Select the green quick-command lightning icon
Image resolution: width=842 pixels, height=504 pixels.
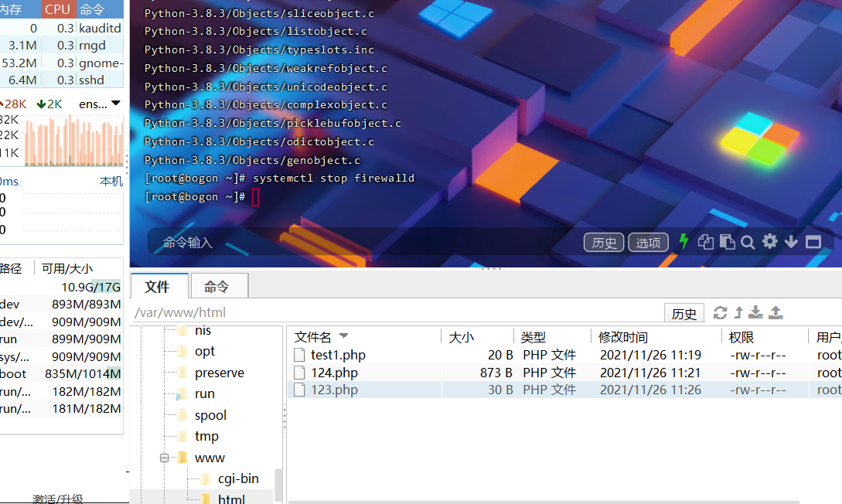684,242
